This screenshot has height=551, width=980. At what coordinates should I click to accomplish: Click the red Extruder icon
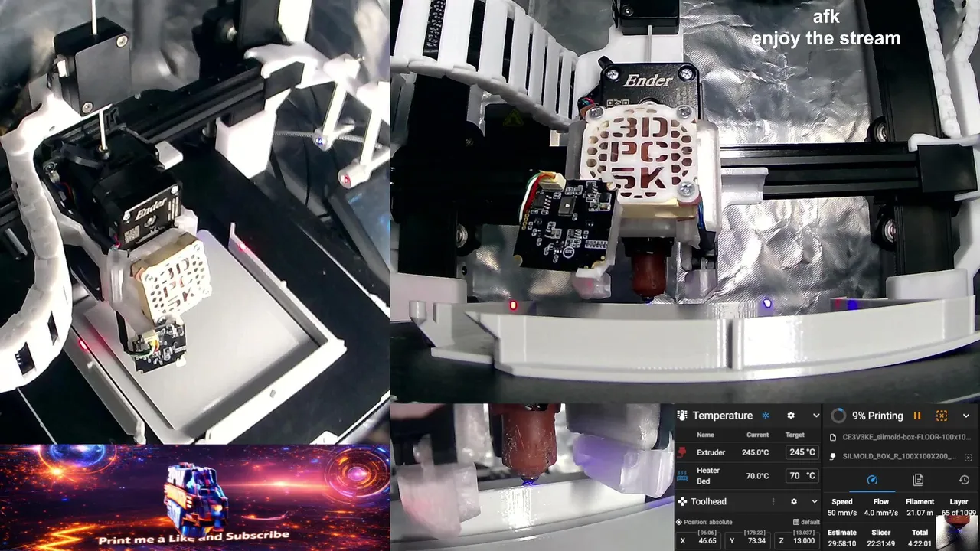[x=683, y=452]
